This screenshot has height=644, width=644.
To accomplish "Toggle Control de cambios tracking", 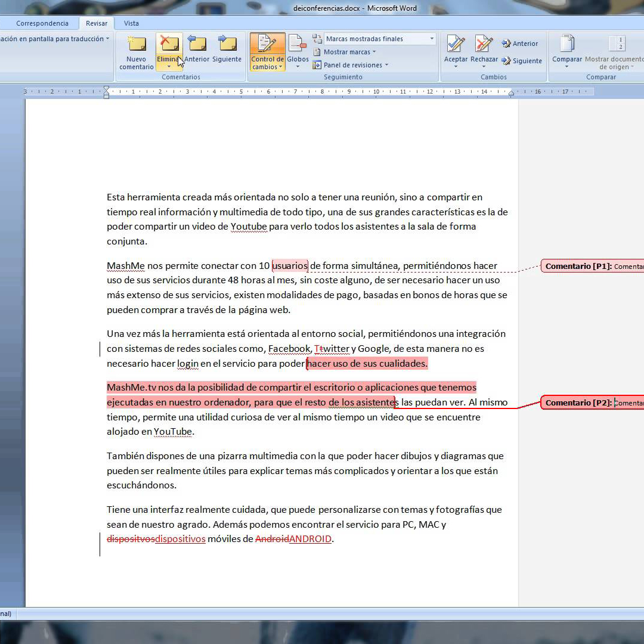I will point(267,44).
